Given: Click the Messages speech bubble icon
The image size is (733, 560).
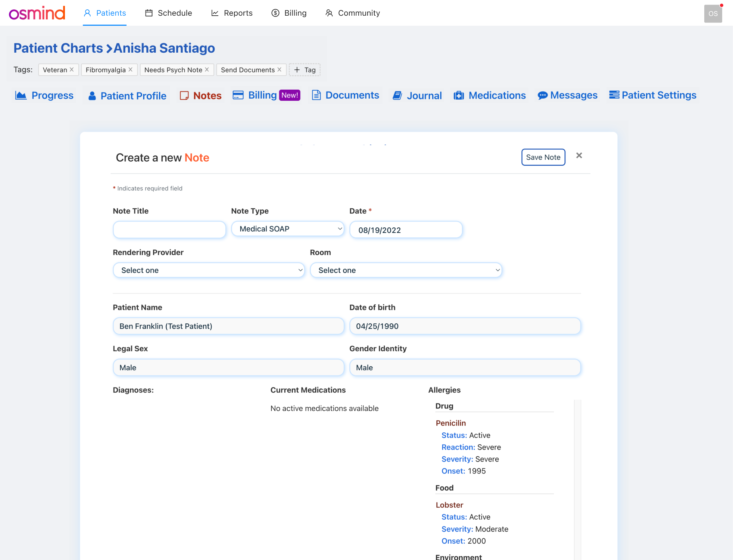Looking at the screenshot, I should pos(542,96).
